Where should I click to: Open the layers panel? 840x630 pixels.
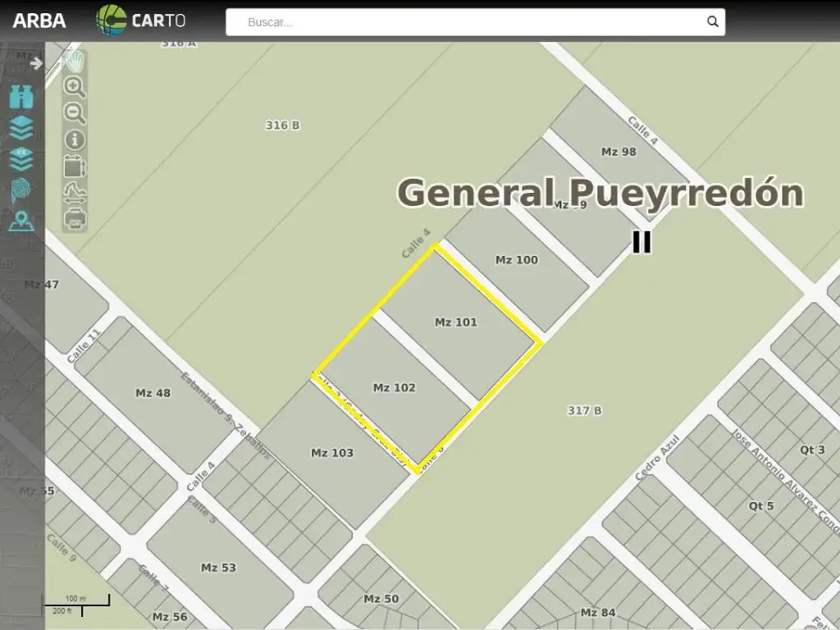click(21, 128)
